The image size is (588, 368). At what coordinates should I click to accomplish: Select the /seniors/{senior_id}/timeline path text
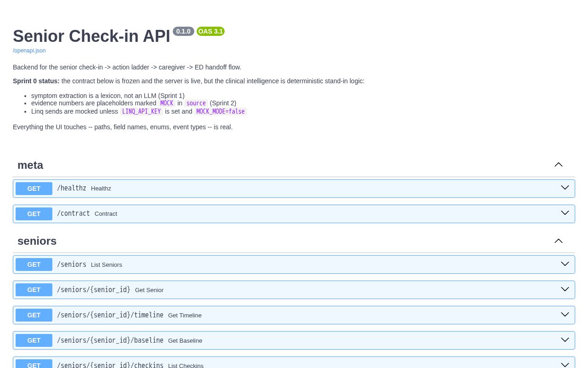point(110,315)
